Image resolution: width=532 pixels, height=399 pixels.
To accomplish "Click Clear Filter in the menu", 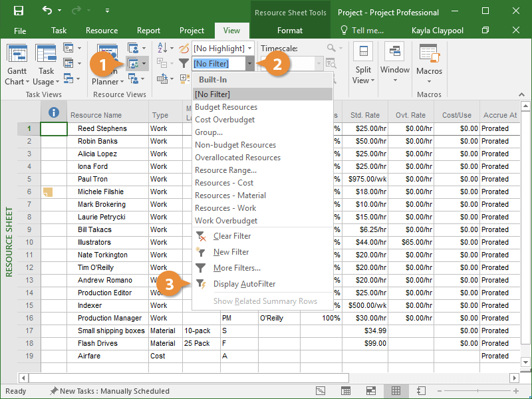I will (232, 236).
